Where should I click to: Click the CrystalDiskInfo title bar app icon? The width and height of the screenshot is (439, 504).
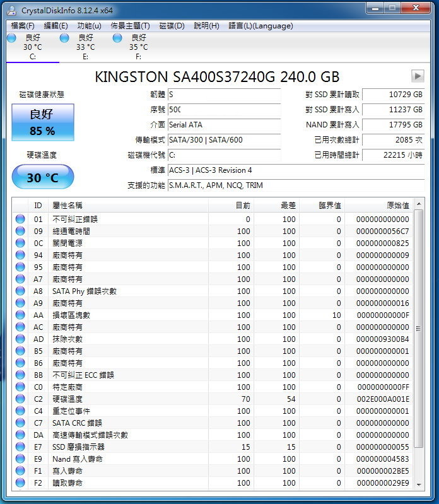(12, 10)
